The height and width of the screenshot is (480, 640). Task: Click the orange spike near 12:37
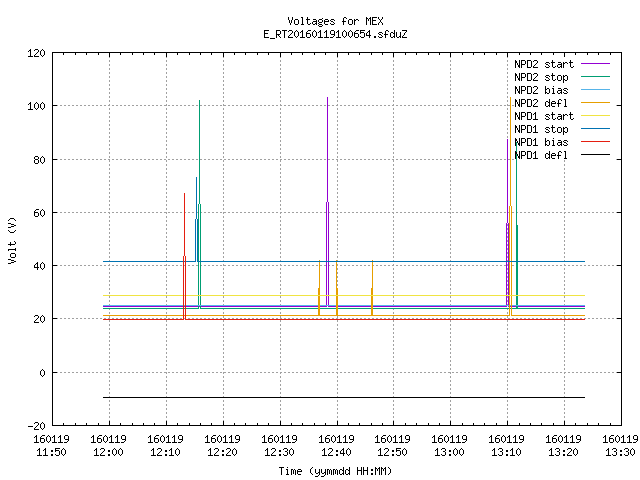pyautogui.click(x=319, y=287)
